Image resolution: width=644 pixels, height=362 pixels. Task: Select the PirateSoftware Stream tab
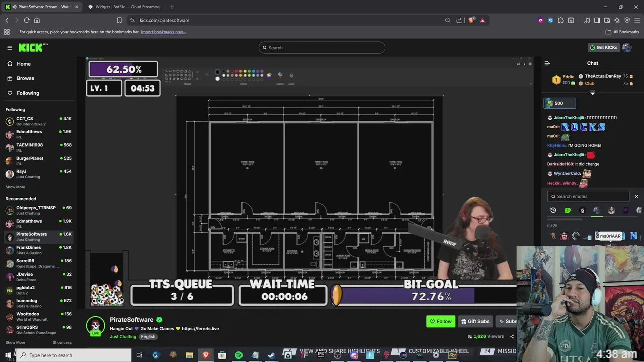pyautogui.click(x=41, y=7)
